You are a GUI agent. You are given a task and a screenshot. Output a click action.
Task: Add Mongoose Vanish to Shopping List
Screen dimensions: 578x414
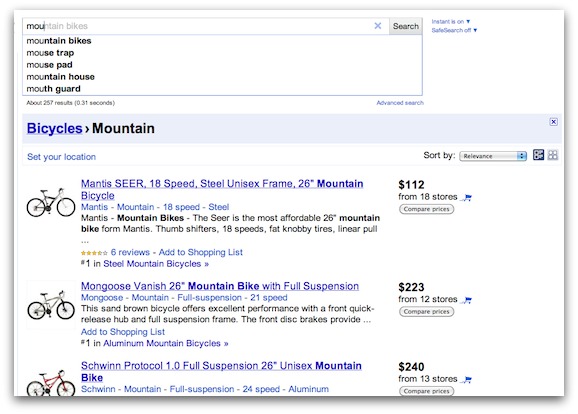(123, 332)
